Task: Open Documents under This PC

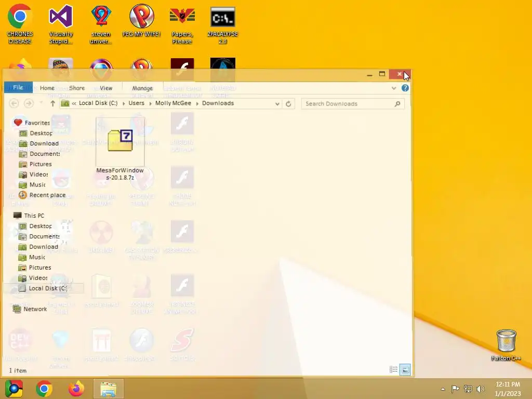Action: click(39, 236)
